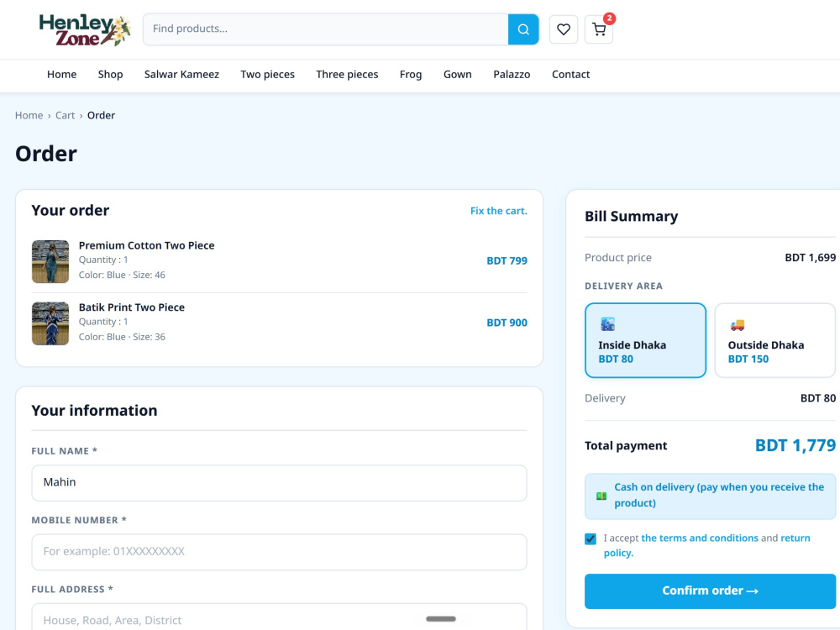The width and height of the screenshot is (840, 630).
Task: Click the Inside Dhaka city icon
Action: pos(607,324)
